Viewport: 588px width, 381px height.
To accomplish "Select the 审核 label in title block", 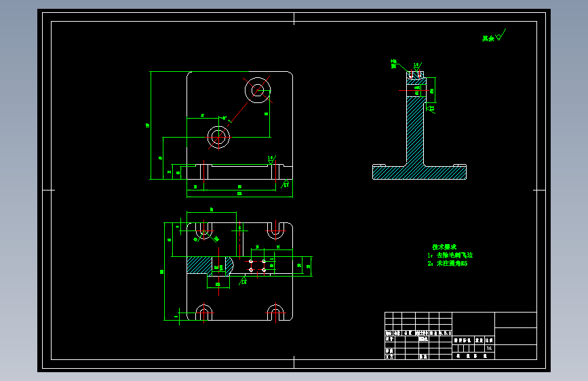I will pos(389,350).
